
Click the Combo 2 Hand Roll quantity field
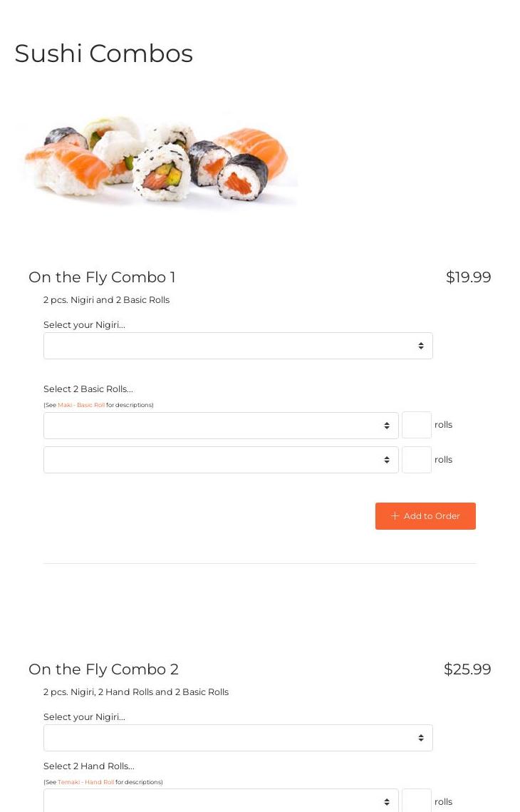(x=417, y=801)
